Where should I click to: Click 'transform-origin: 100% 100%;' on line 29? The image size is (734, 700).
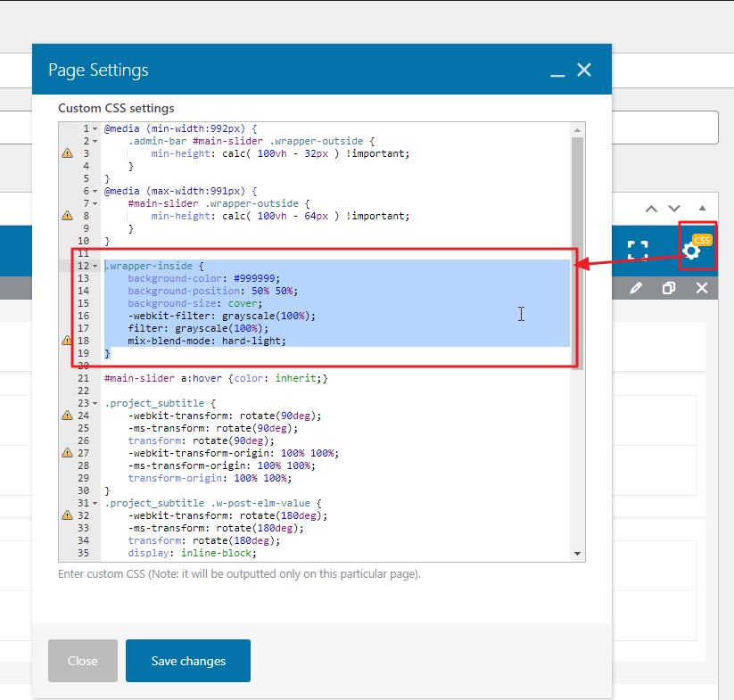click(210, 478)
